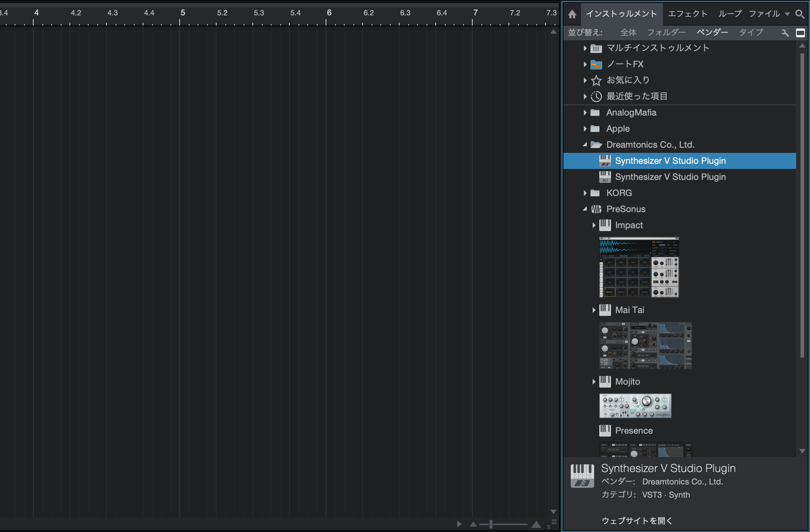Click the マルチインストゥルメント keyboard folder icon
This screenshot has width=810, height=532.
pos(596,48)
